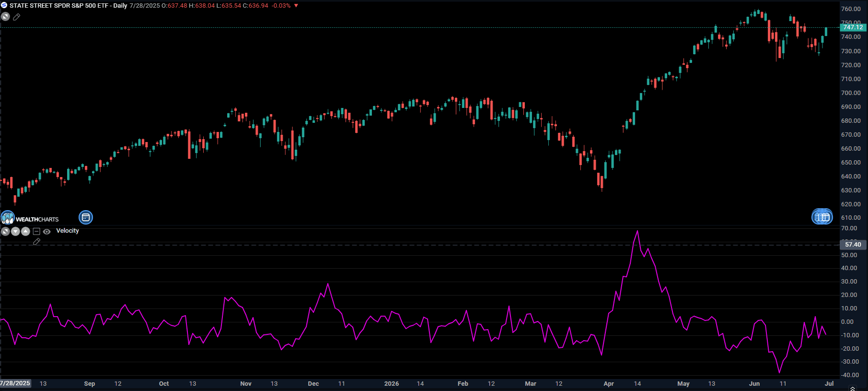Click the H:638.04 high value in header
Screen dimensions: 868x391
click(202, 6)
